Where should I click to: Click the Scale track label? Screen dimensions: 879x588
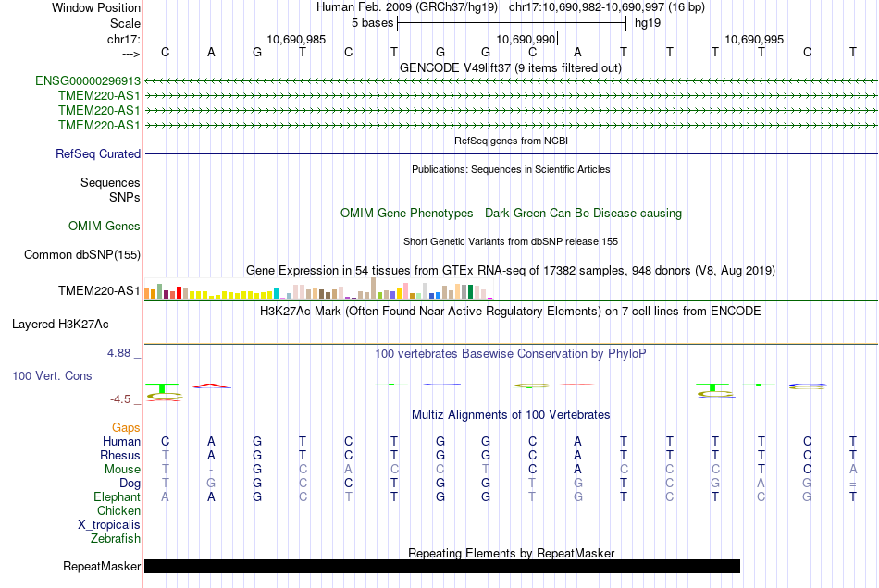point(125,23)
